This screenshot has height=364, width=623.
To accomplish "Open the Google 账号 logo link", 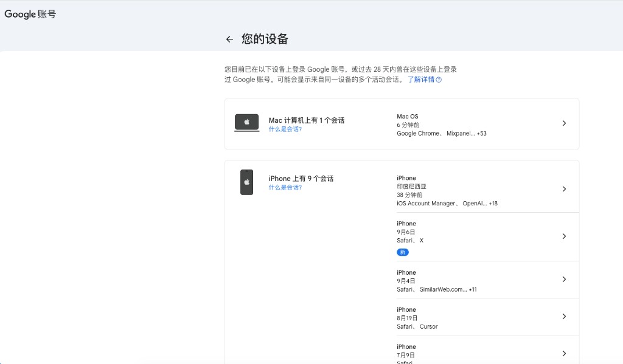I will click(30, 15).
